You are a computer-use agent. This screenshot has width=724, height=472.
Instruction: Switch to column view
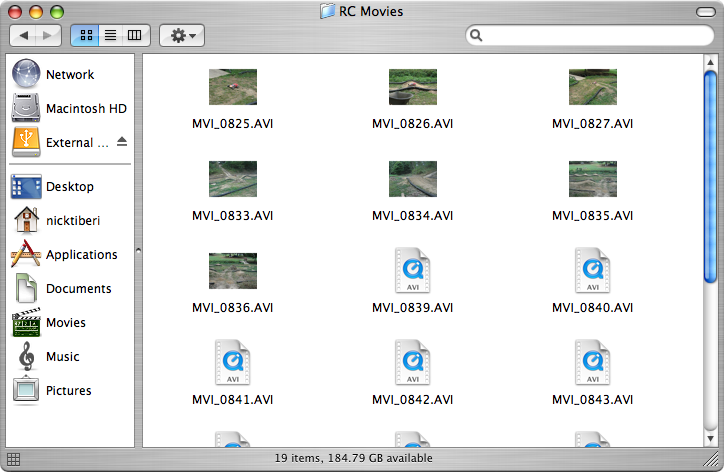point(135,36)
